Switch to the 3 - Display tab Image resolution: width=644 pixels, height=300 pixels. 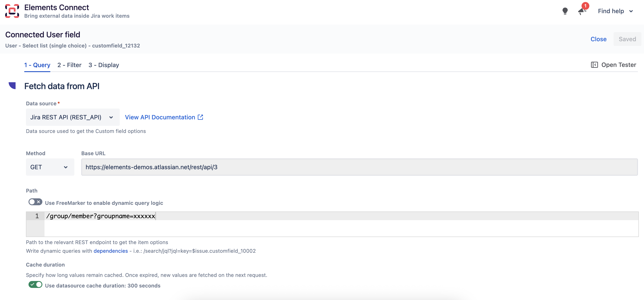(x=104, y=65)
